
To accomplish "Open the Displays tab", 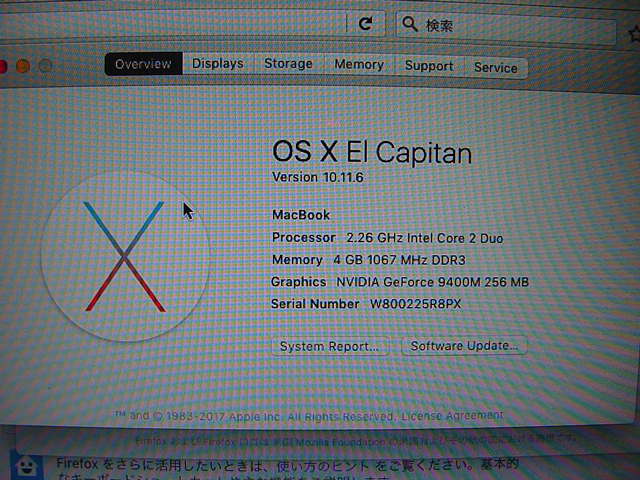I will [x=218, y=64].
